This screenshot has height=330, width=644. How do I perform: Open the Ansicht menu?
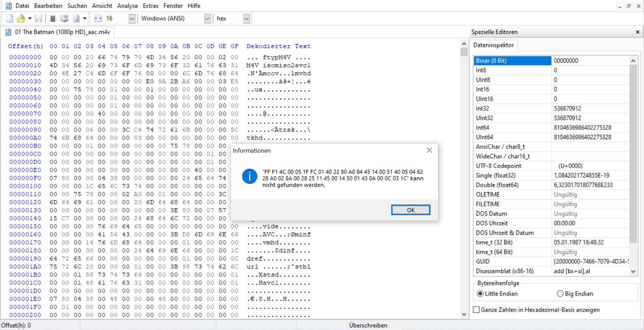(102, 6)
